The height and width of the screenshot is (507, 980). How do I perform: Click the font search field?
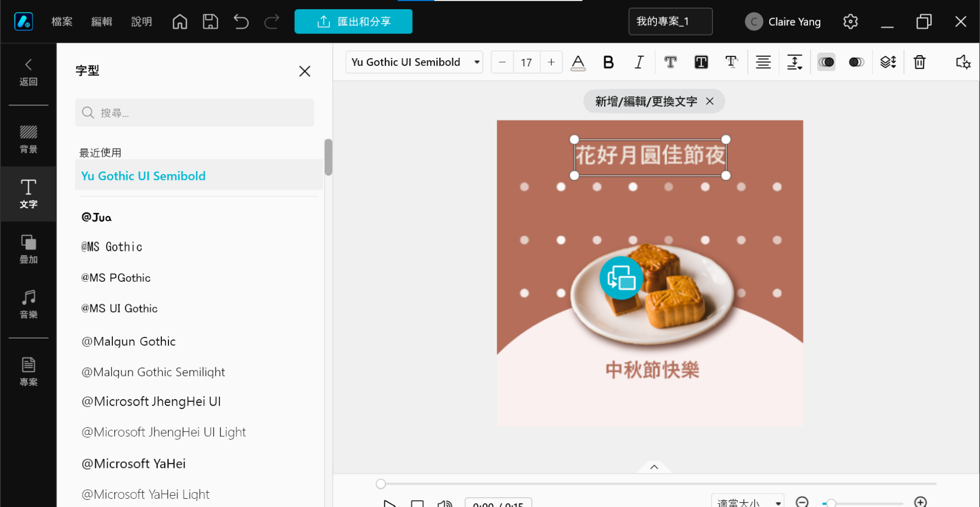click(194, 113)
